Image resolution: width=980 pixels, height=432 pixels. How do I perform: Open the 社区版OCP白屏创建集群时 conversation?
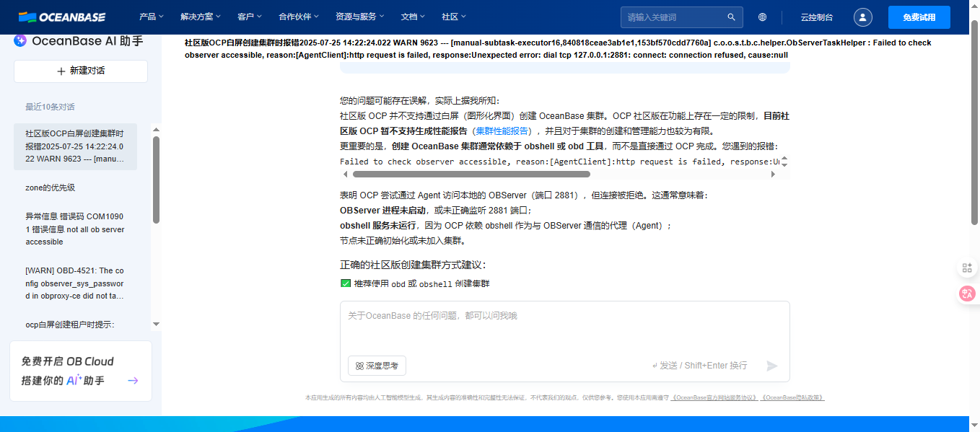(75, 146)
